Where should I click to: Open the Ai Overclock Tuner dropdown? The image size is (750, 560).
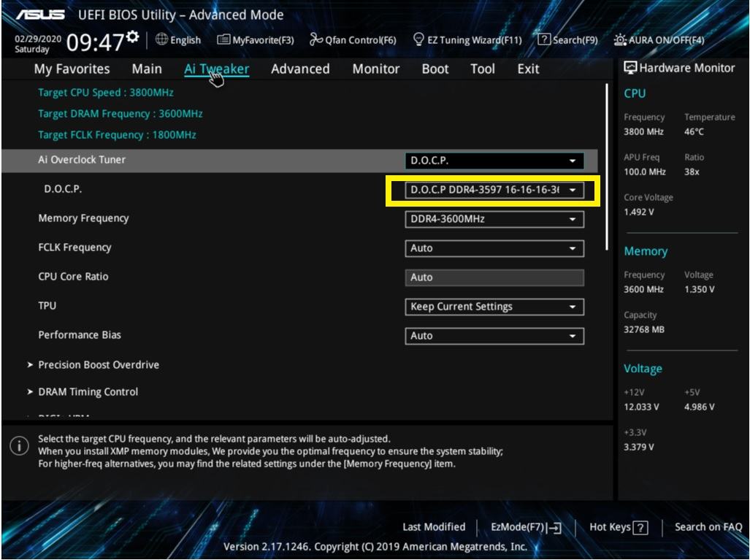494,161
